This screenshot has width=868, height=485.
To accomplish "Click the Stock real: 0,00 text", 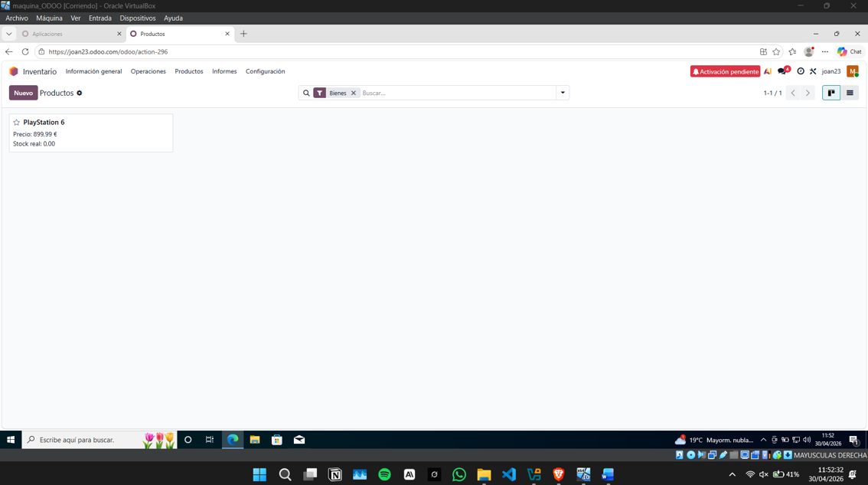I will [x=34, y=143].
